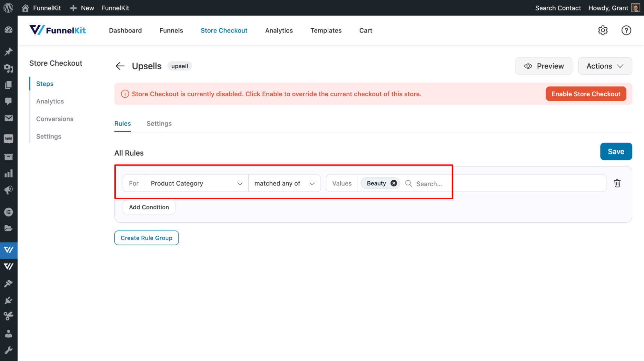Viewport: 644px width, 361px height.
Task: Click the Preview button
Action: click(x=543, y=66)
